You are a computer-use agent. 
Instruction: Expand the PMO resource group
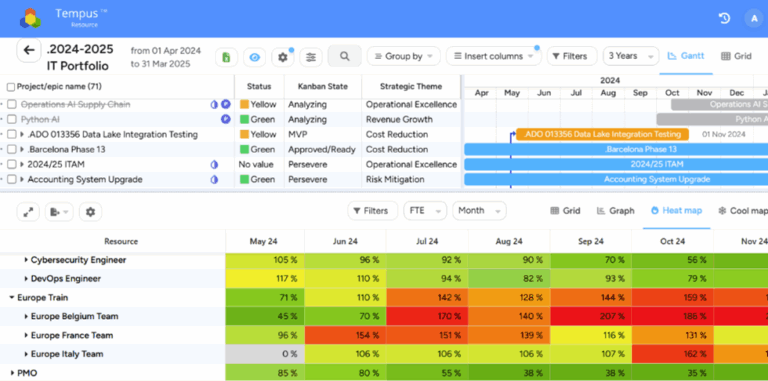pyautogui.click(x=12, y=373)
